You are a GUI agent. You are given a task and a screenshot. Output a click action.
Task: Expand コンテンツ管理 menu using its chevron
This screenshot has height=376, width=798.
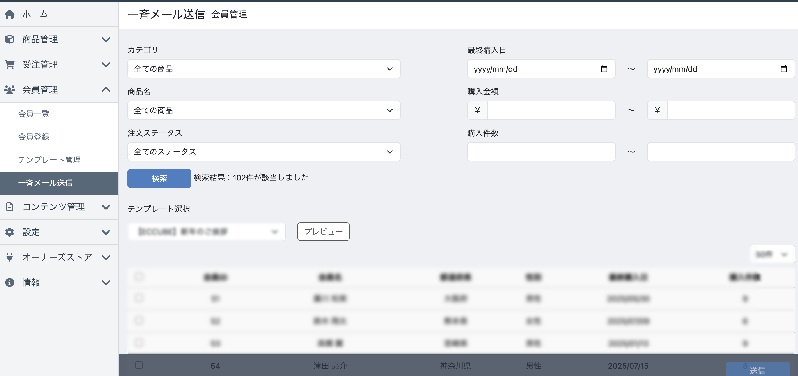click(106, 207)
